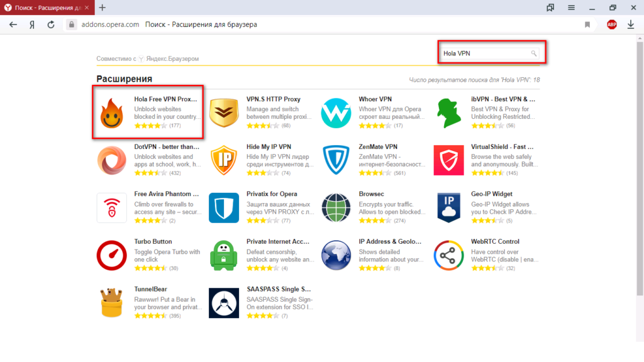Click the Расширения section heading

[125, 79]
